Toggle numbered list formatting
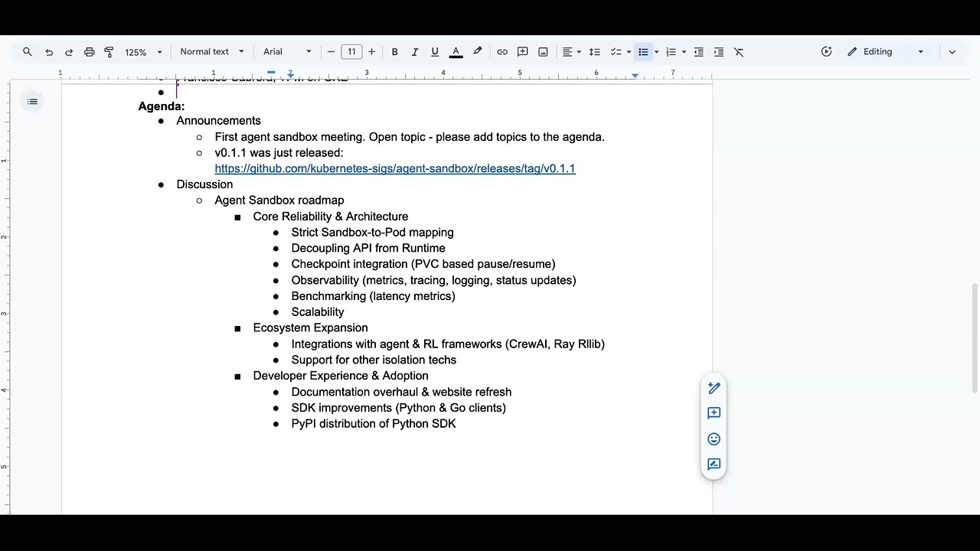Viewport: 980px width, 551px height. [671, 52]
